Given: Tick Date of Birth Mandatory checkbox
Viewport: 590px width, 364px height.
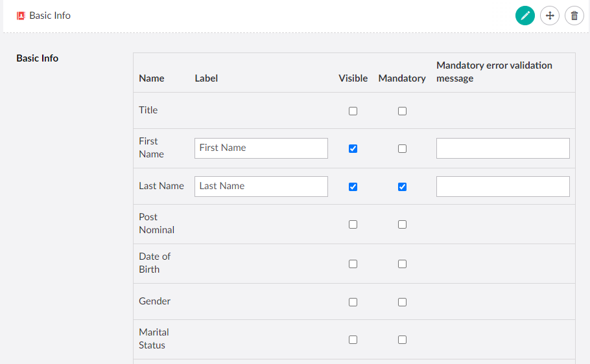Looking at the screenshot, I should pos(402,264).
